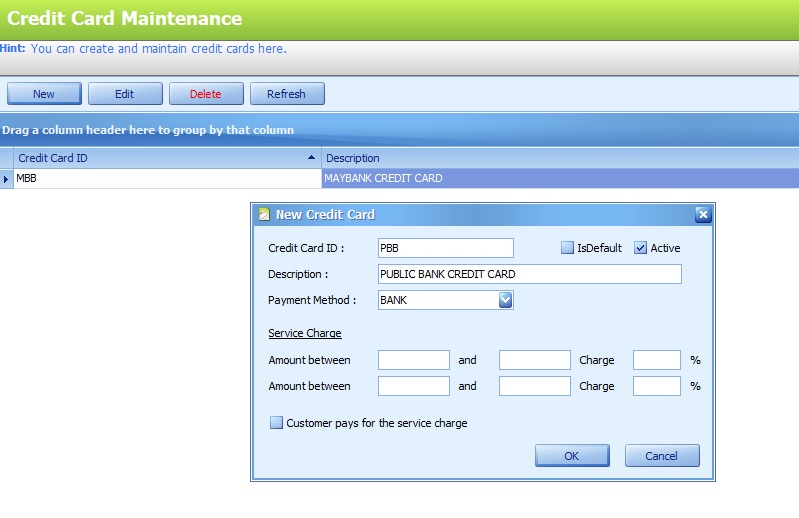Viewport: 799px width, 518px height.
Task: Click the Description text field
Action: point(529,274)
